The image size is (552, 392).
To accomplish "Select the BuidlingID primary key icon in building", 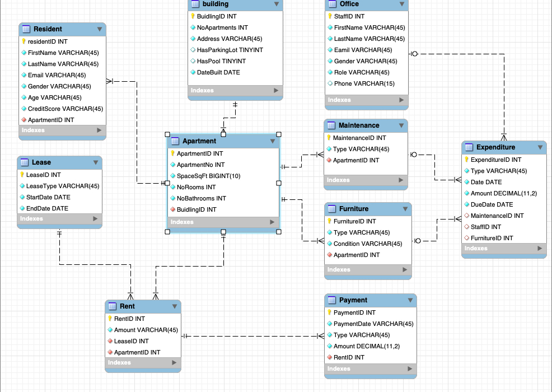I will pos(193,16).
